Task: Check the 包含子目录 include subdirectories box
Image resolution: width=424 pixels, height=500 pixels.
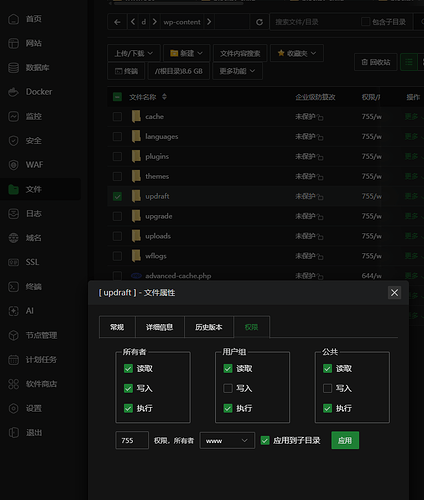Action: (x=366, y=22)
